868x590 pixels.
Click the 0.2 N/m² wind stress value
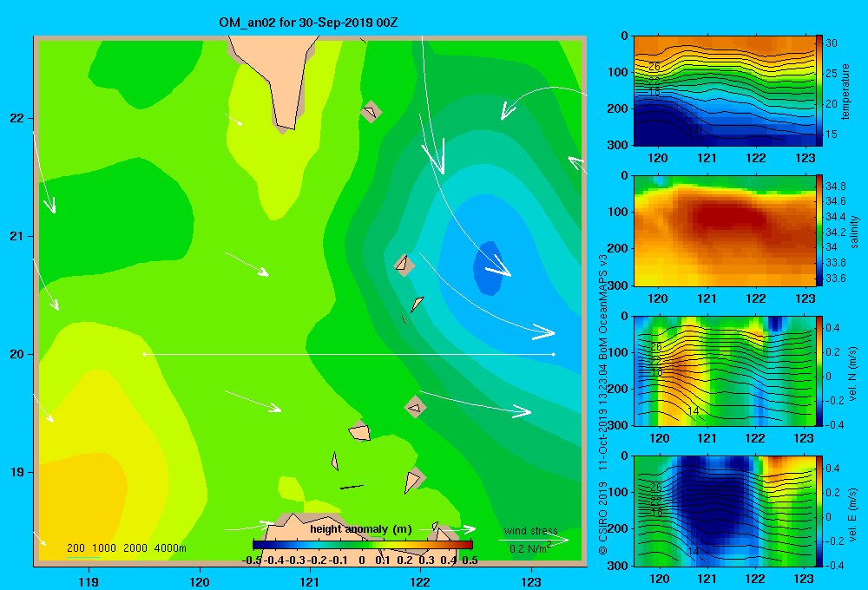530,548
